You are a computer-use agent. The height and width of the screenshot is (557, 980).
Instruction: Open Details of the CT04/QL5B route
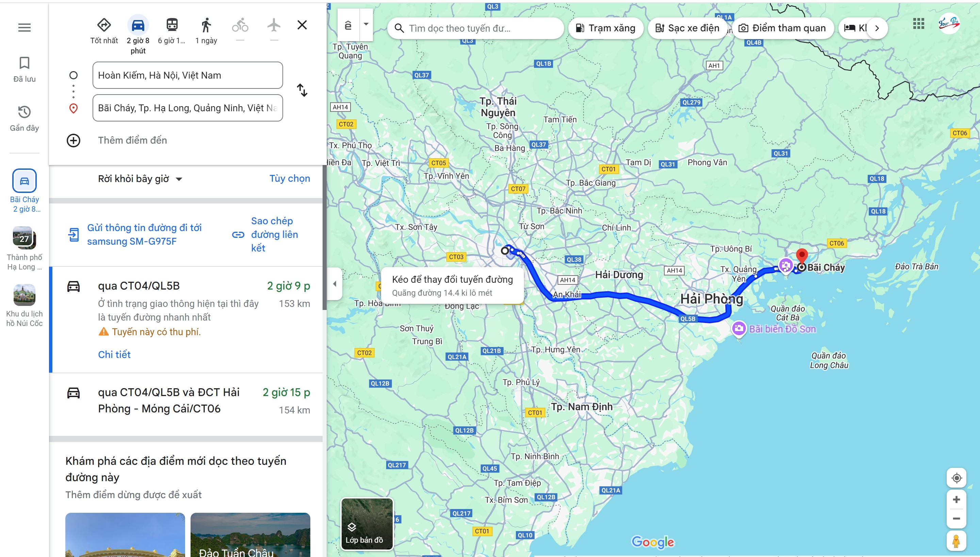114,355
